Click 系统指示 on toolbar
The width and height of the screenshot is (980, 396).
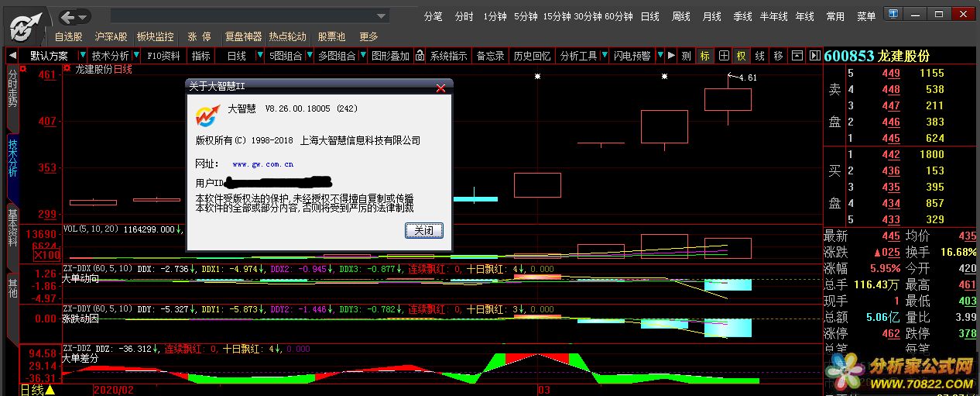click(449, 56)
